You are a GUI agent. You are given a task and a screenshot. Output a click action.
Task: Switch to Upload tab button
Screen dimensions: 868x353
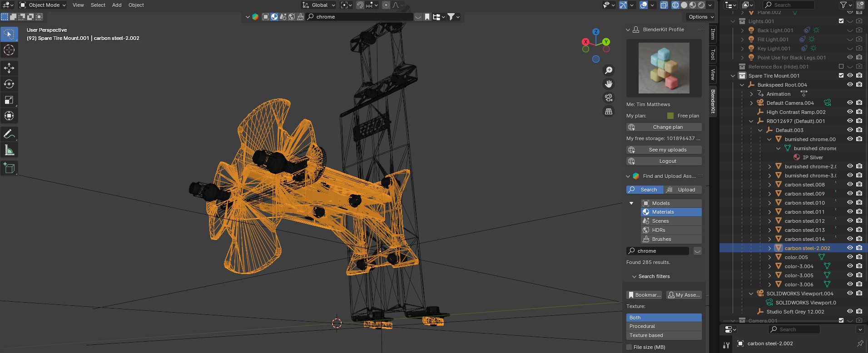click(683, 190)
